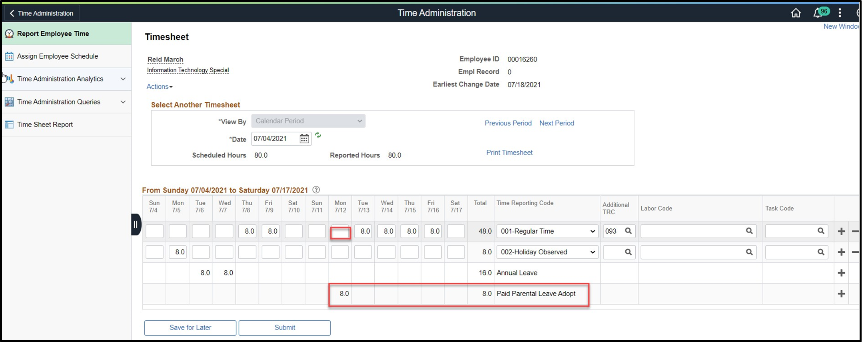Open the three-dot actions menu in header
This screenshot has width=868, height=355.
(x=840, y=13)
